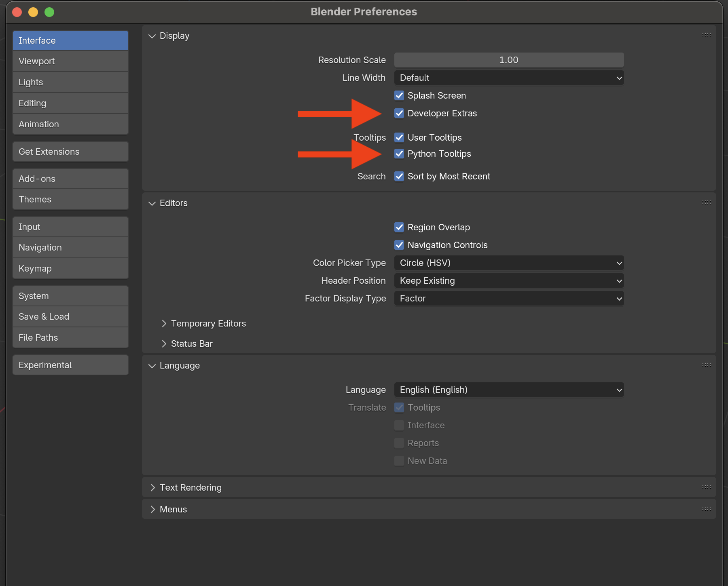Switch to the Viewport tab

point(70,61)
